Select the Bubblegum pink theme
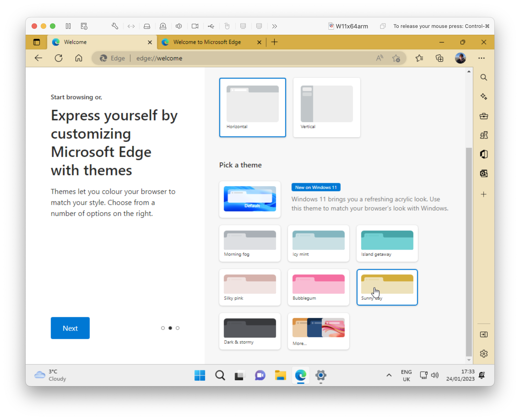The width and height of the screenshot is (520, 420). (x=318, y=287)
